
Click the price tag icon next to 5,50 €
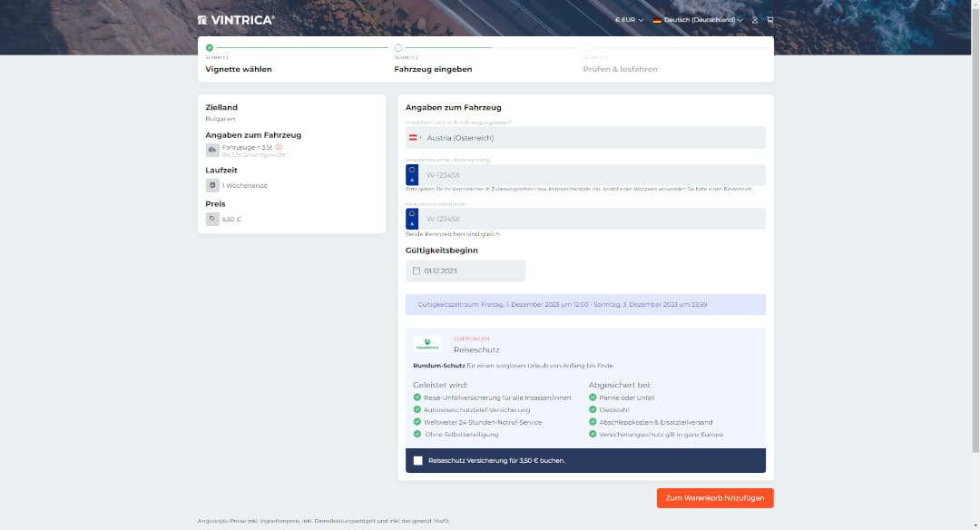pos(212,219)
